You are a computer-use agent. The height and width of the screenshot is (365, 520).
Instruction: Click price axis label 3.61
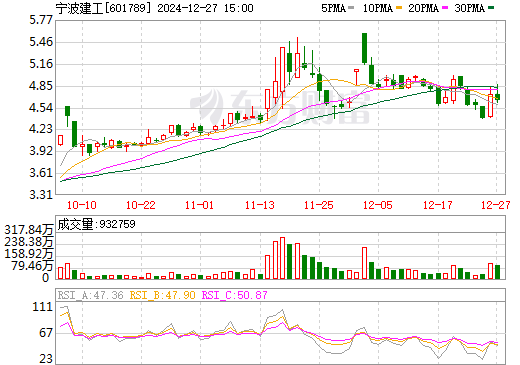pos(41,173)
